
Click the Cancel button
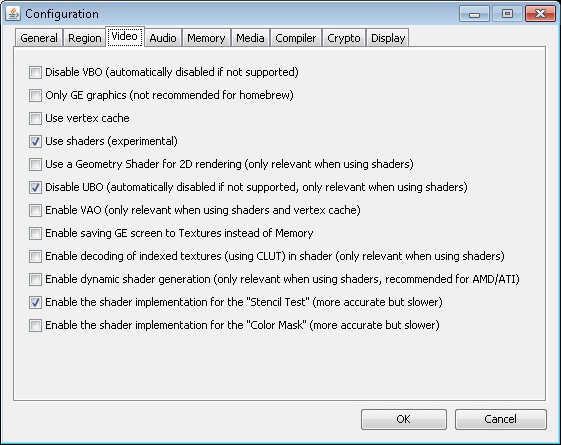[501, 419]
